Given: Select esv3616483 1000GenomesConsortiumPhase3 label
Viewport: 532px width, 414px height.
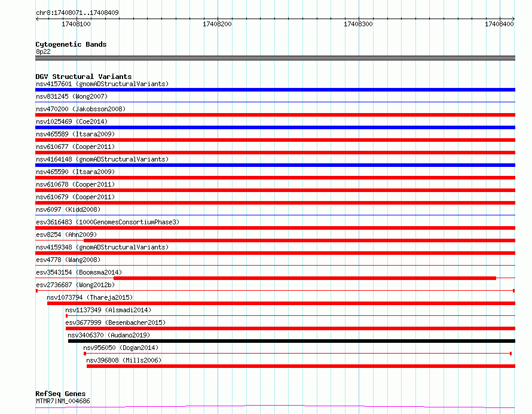Looking at the screenshot, I should coord(108,222).
